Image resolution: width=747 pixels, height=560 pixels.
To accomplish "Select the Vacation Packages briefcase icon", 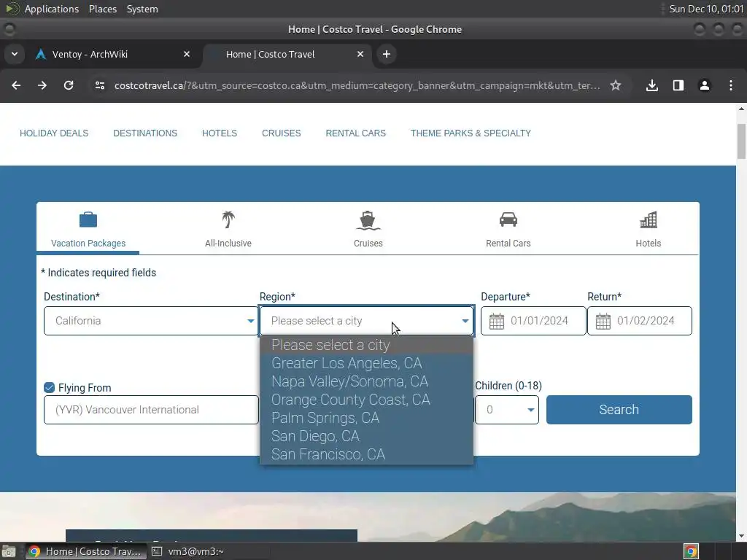I will click(88, 219).
